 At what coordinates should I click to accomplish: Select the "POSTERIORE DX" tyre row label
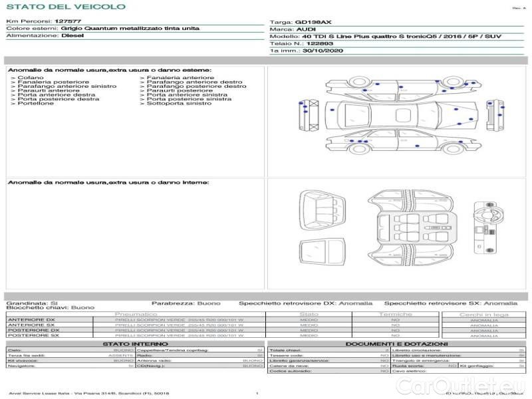pyautogui.click(x=33, y=330)
